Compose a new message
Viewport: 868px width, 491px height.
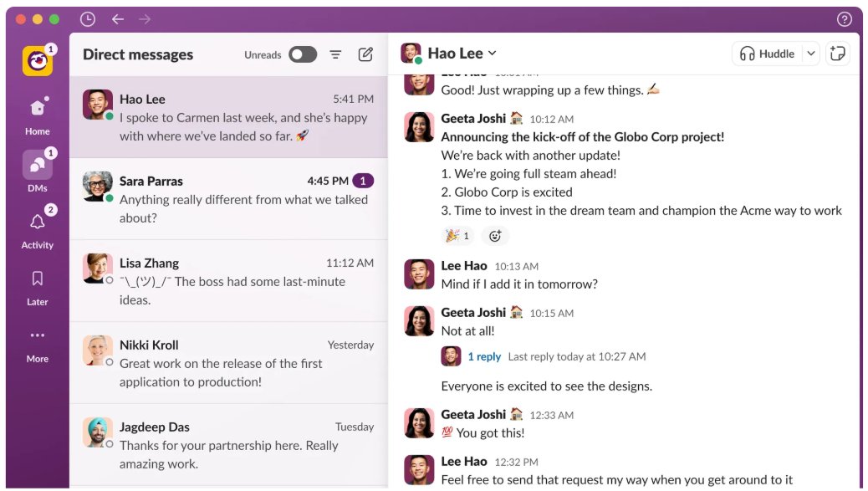(365, 54)
